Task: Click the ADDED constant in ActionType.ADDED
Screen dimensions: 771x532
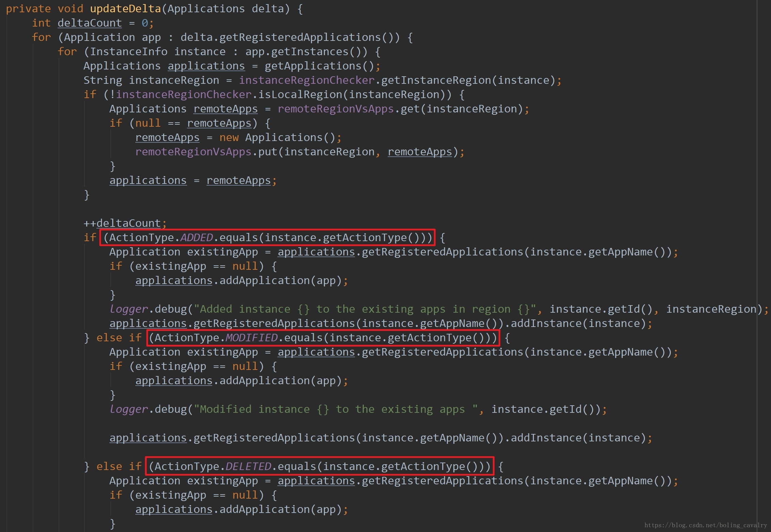Action: 197,238
